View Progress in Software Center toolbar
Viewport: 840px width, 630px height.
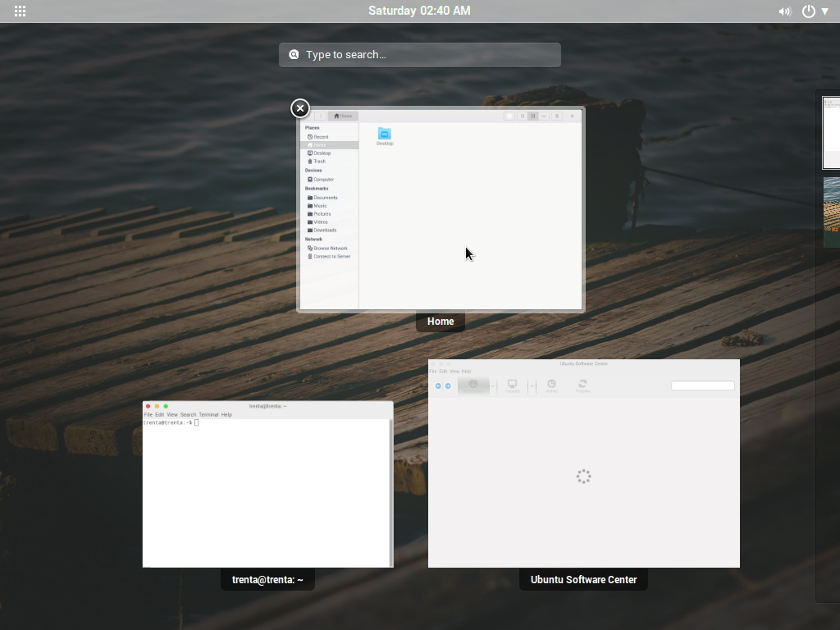tap(582, 386)
